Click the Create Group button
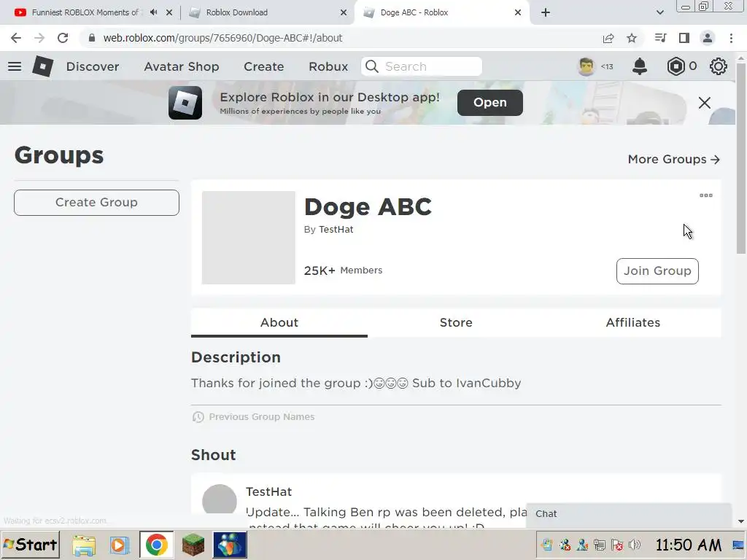747x560 pixels. pyautogui.click(x=97, y=203)
